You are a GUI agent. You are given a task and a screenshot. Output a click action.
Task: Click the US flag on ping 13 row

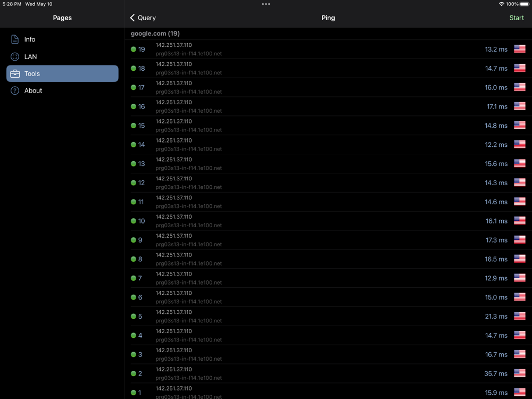pyautogui.click(x=519, y=163)
